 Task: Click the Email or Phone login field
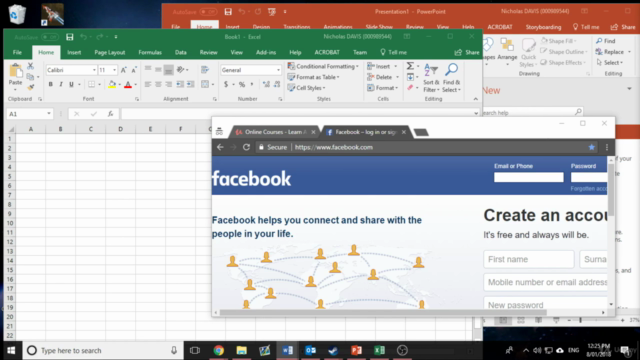click(x=529, y=177)
